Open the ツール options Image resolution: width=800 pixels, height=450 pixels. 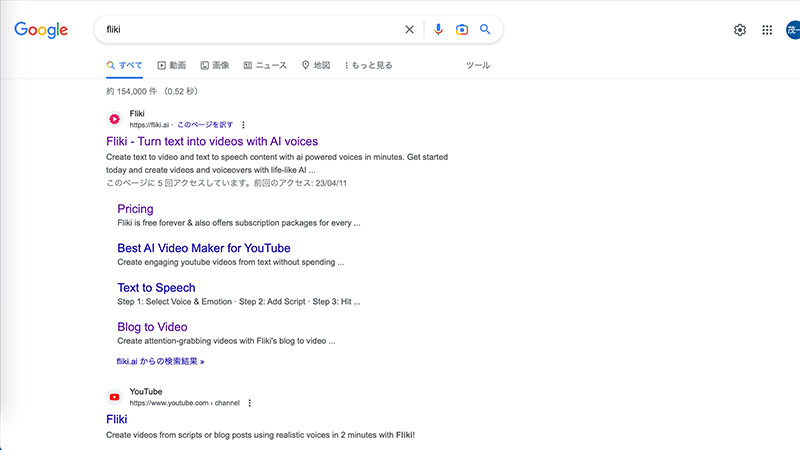click(x=478, y=65)
